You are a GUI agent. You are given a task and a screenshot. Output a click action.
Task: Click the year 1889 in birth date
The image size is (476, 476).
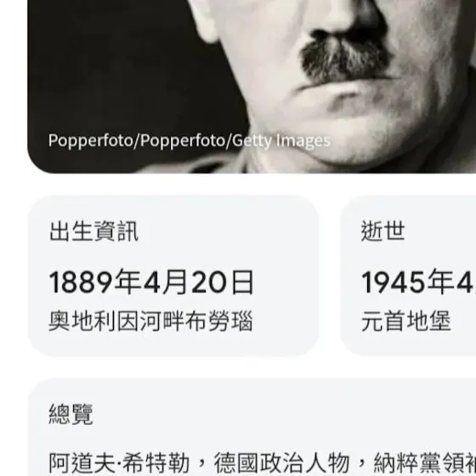[81, 282]
